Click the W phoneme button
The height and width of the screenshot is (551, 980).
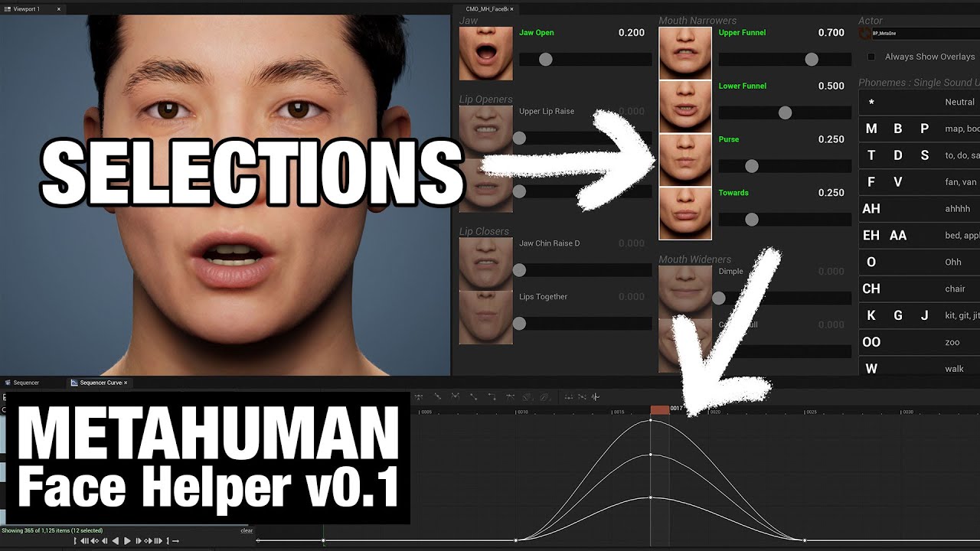pos(871,369)
